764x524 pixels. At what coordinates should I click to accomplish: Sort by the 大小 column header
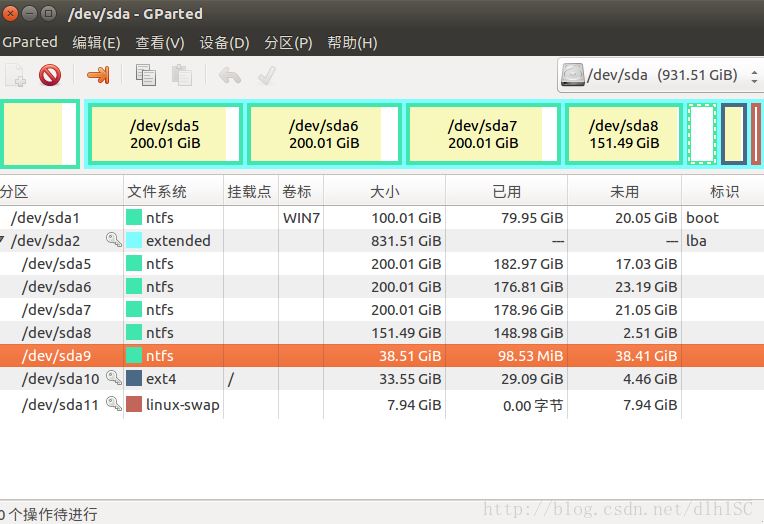385,191
